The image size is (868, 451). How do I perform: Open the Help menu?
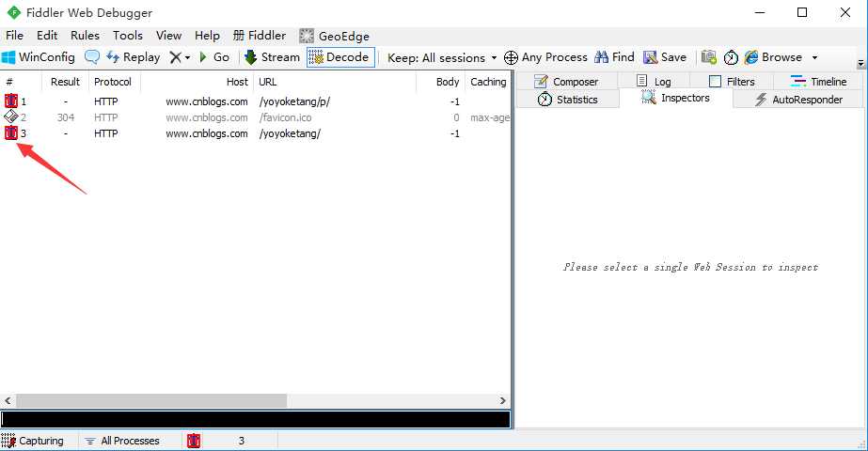pos(207,36)
